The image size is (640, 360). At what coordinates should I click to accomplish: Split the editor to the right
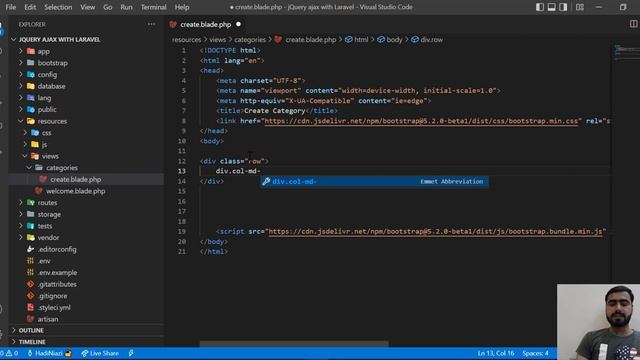tap(633, 24)
